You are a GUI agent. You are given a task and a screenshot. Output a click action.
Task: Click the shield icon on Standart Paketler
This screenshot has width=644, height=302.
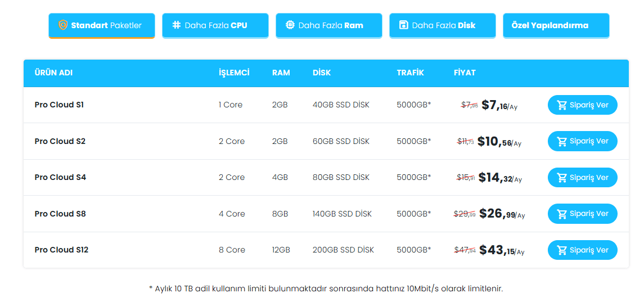pyautogui.click(x=63, y=25)
